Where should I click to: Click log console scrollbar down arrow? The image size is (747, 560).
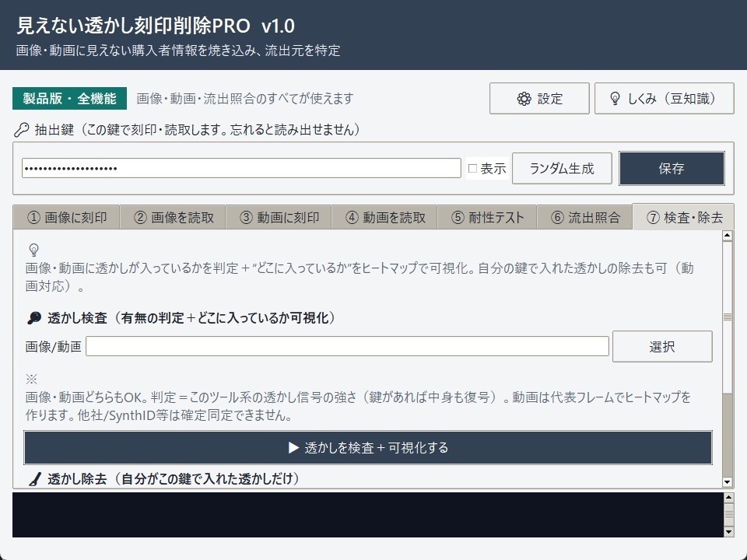tap(728, 532)
